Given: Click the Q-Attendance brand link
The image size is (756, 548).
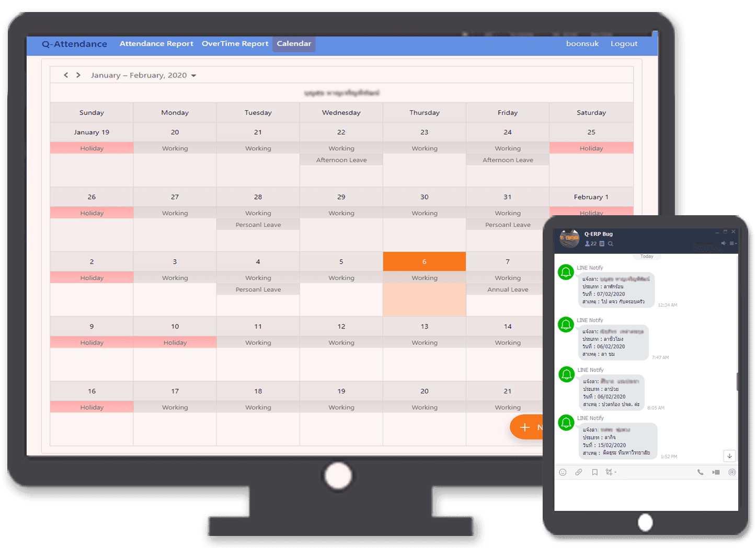Looking at the screenshot, I should [74, 44].
